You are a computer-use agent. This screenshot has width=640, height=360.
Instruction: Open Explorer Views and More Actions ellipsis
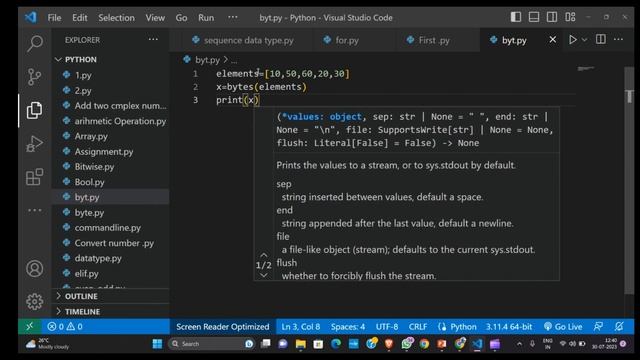tap(153, 39)
